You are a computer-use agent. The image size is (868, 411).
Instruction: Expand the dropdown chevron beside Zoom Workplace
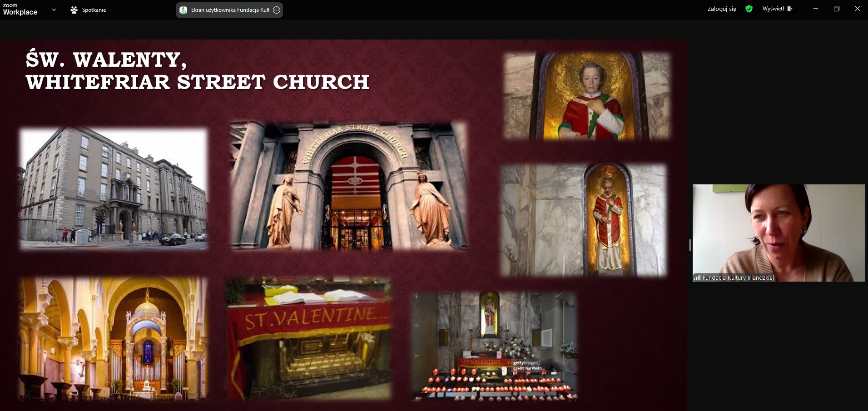[x=54, y=10]
